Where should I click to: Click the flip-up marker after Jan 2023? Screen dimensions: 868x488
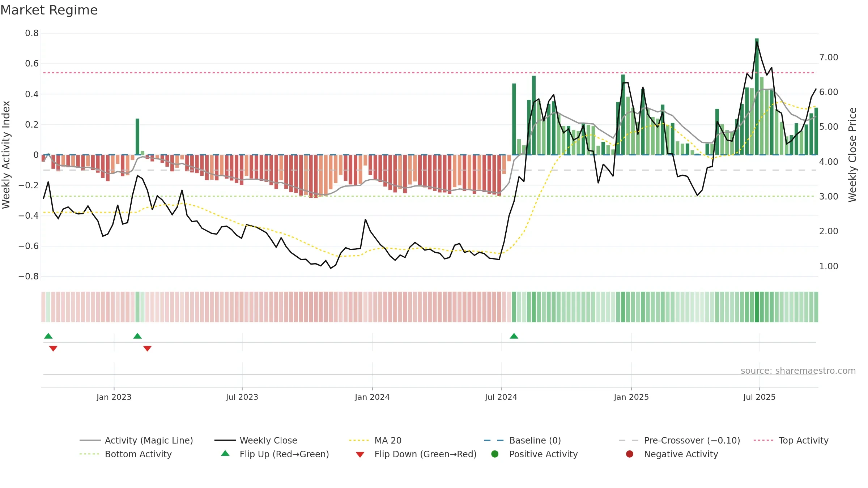pos(137,336)
